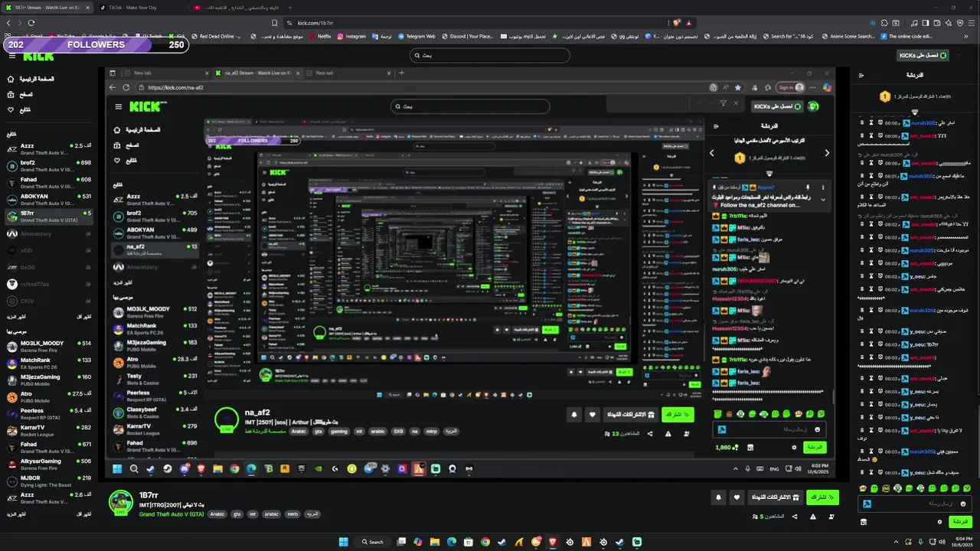Open chat settings gear near the send button

(939, 522)
